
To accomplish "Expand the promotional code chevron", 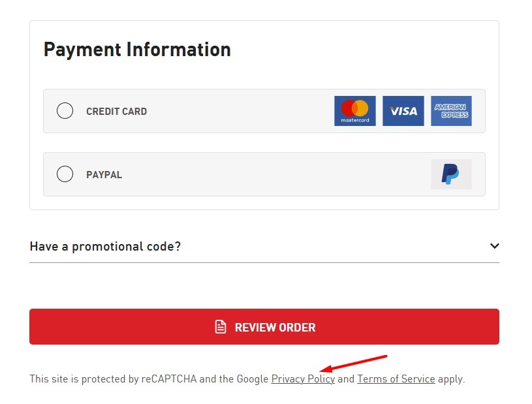I will click(x=495, y=246).
